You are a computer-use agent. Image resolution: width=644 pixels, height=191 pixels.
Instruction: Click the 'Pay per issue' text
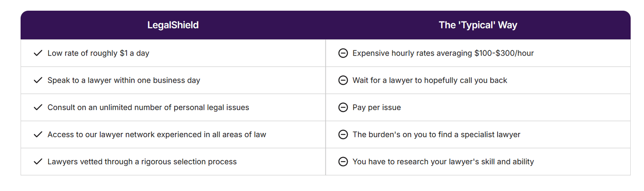[377, 108]
